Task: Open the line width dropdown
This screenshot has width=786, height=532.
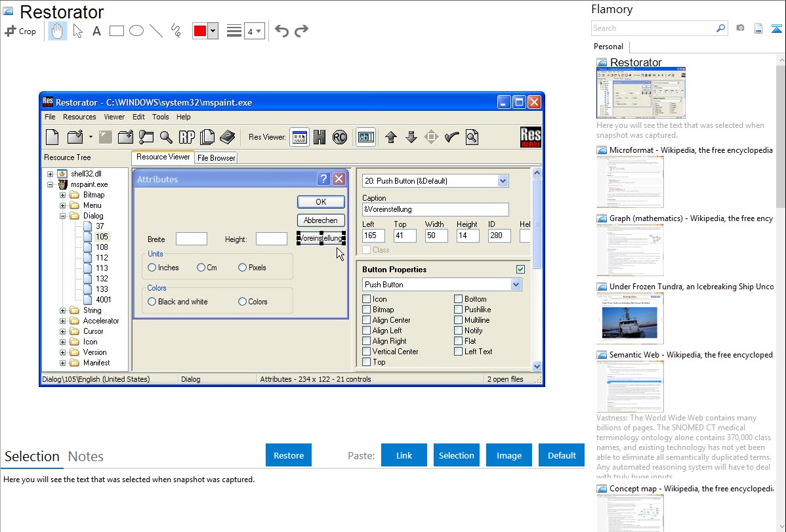Action: [x=254, y=31]
